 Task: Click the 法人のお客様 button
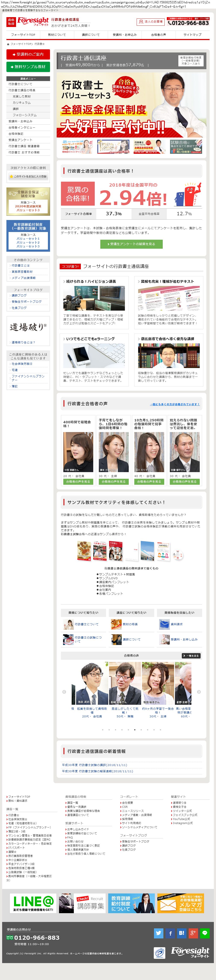tap(150, 22)
